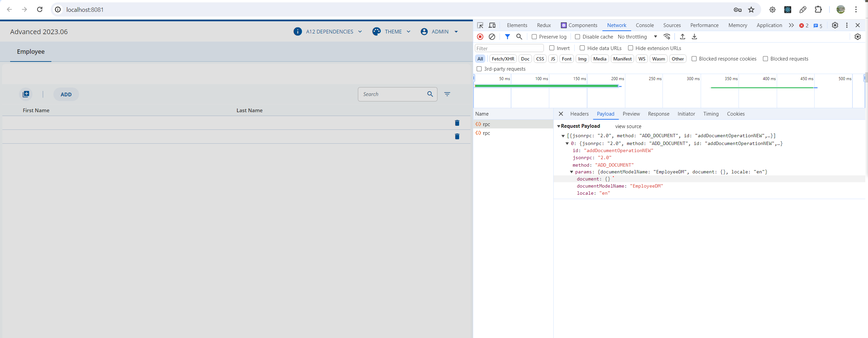Open the table filter options icon
The height and width of the screenshot is (338, 868).
pos(447,94)
